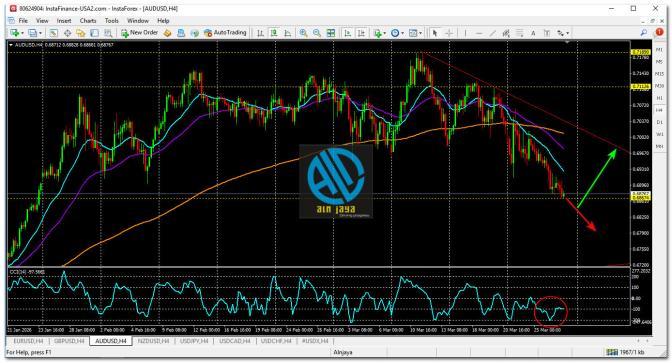Screen dimensions: 672x363
Task: Switch to the NZDUSD,H4 chart tab
Action: 153,341
